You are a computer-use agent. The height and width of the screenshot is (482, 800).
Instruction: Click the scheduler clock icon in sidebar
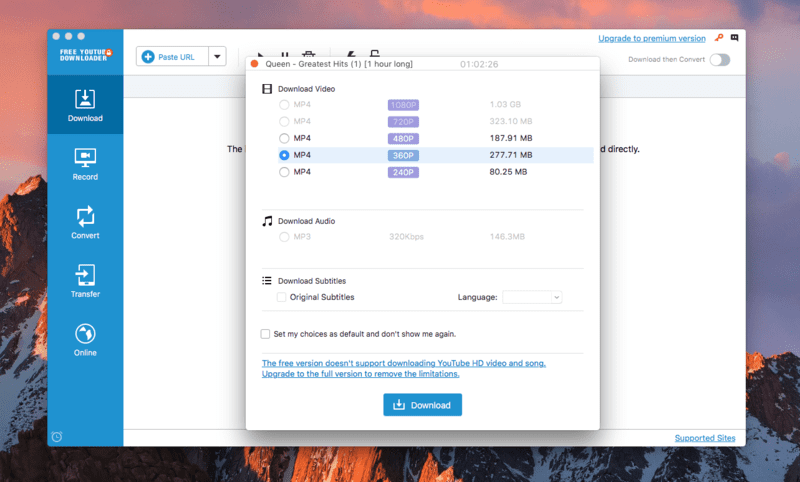pyautogui.click(x=57, y=437)
